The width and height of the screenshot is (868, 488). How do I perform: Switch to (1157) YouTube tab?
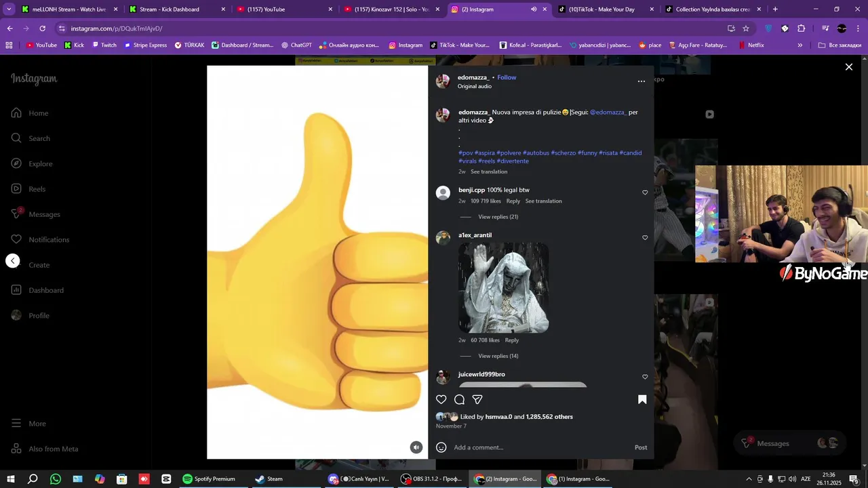(283, 9)
